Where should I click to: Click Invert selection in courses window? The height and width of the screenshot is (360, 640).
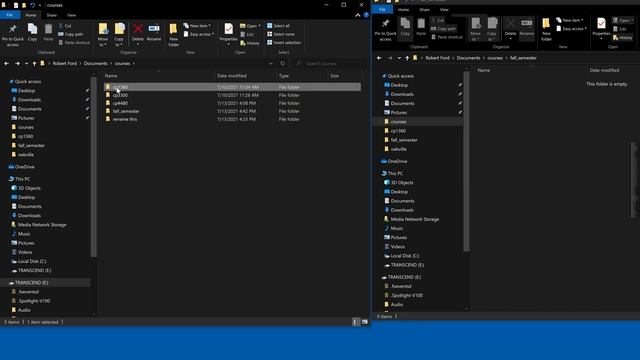(284, 42)
